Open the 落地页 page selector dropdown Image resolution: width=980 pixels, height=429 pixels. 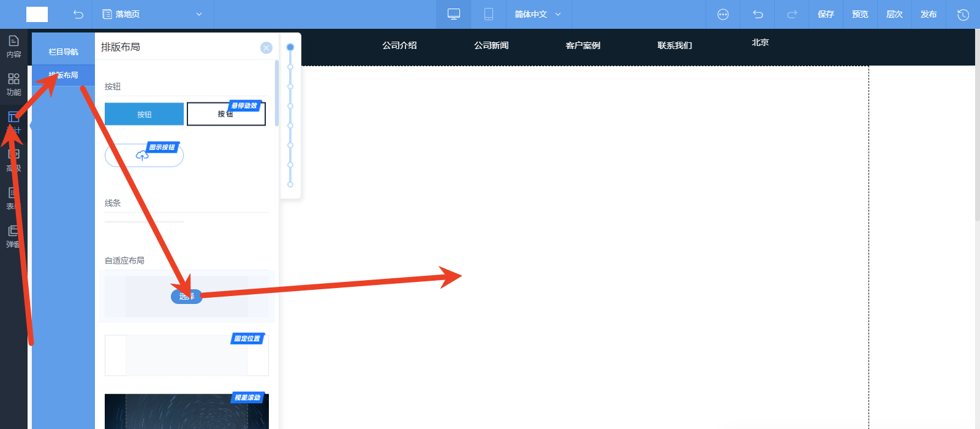(x=153, y=14)
